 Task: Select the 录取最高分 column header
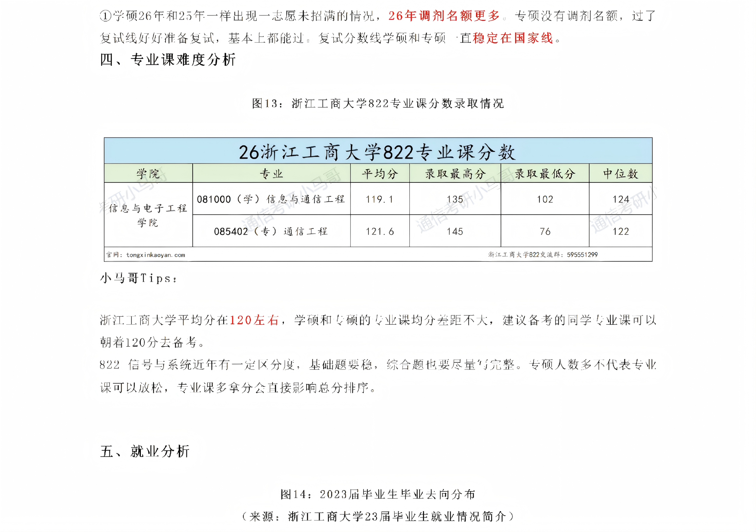(x=455, y=173)
